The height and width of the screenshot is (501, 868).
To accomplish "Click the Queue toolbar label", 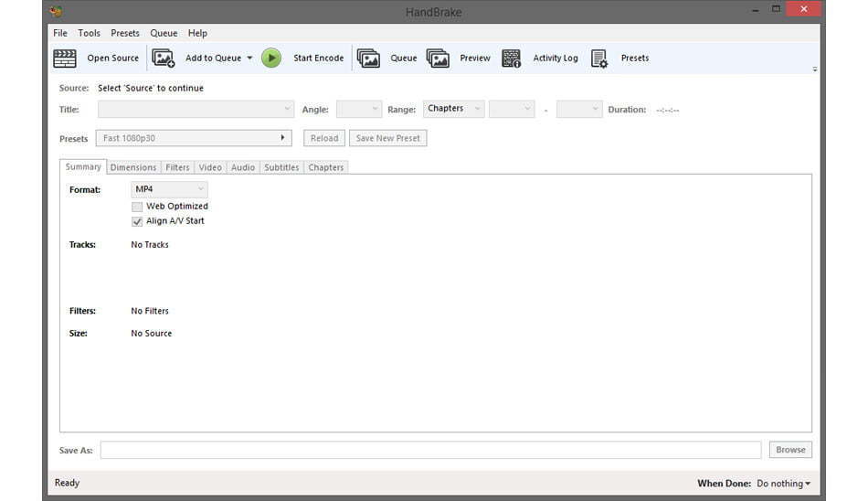I will click(404, 59).
